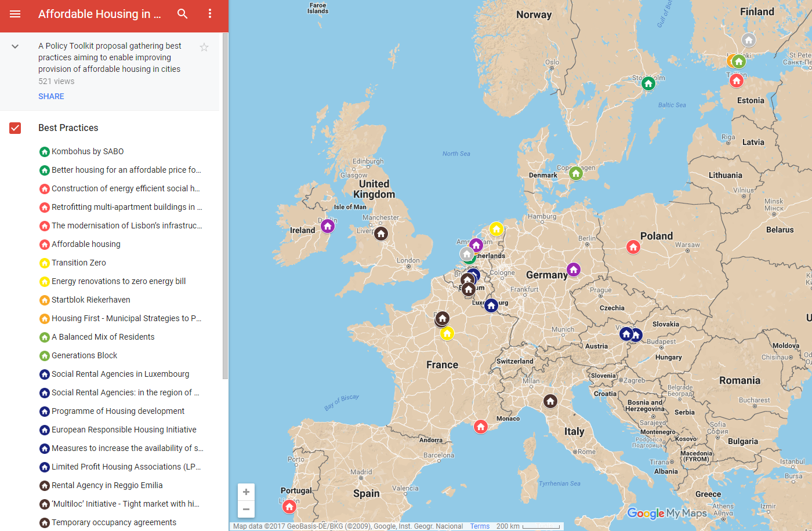The image size is (812, 531).
Task: Click the brown house marker near Liverpool
Action: click(381, 233)
